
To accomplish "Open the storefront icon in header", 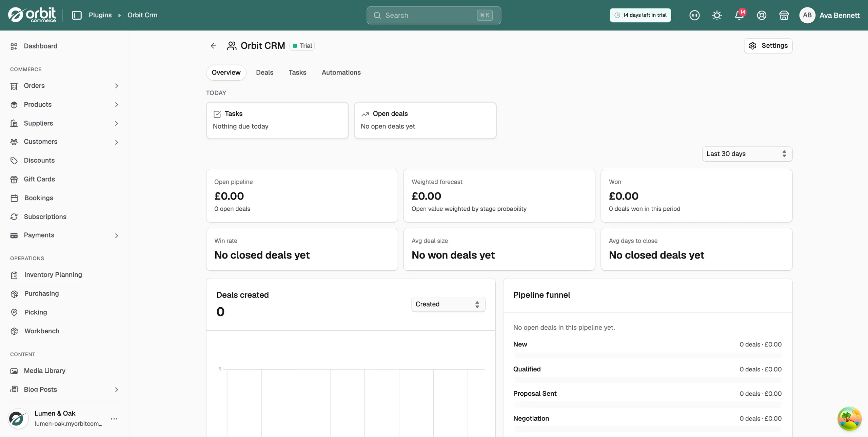I will (x=784, y=15).
